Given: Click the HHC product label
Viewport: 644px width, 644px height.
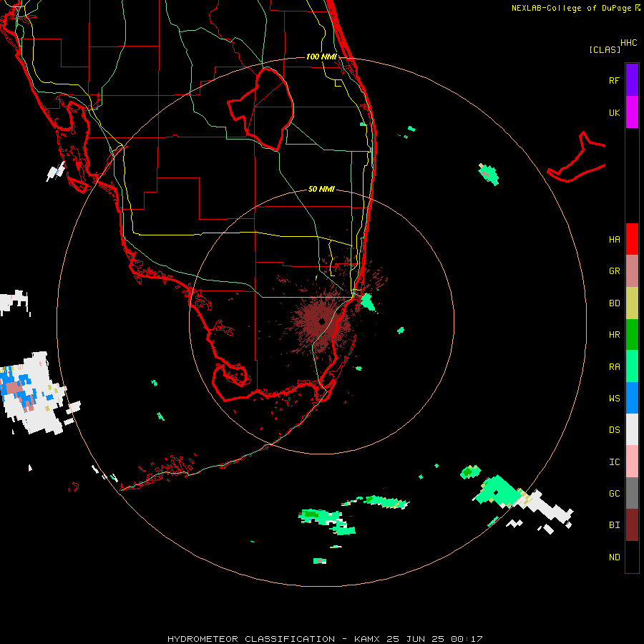Looking at the screenshot, I should [x=628, y=43].
